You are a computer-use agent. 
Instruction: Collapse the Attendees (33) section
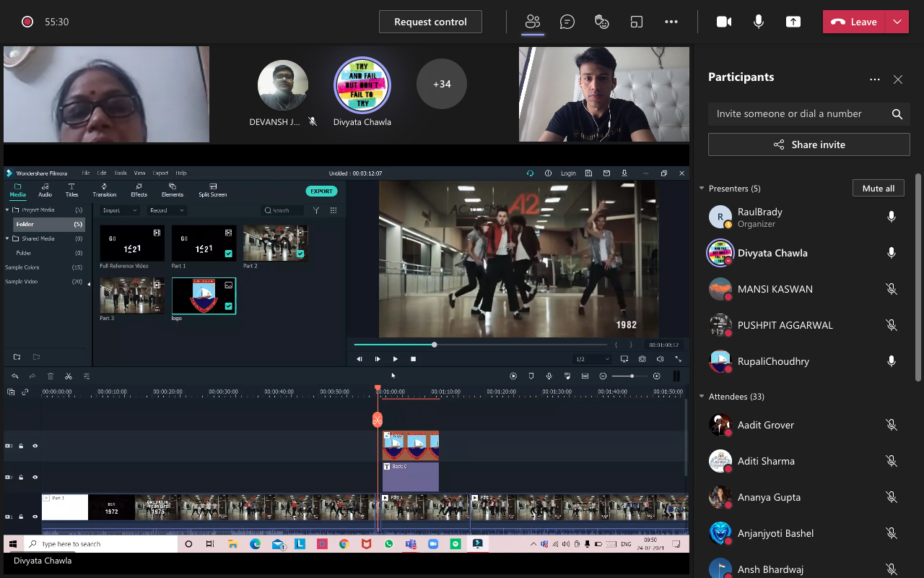coord(702,397)
